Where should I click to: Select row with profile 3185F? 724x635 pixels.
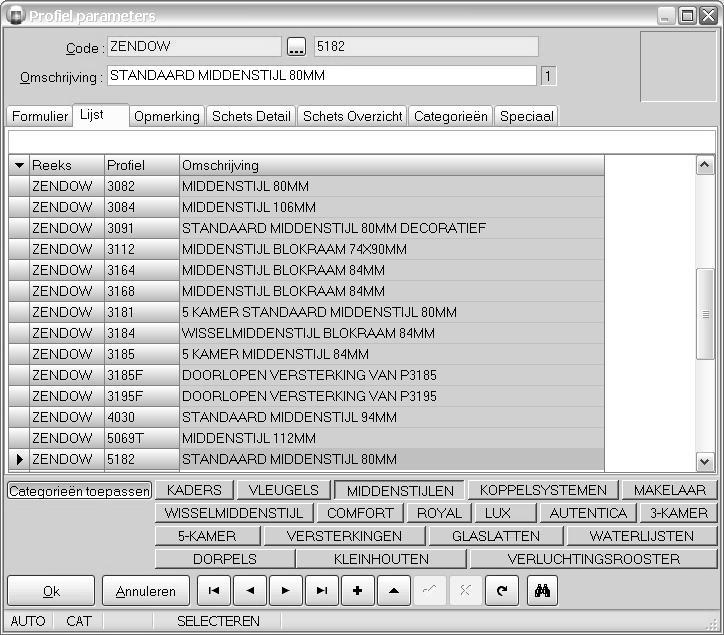(x=307, y=375)
